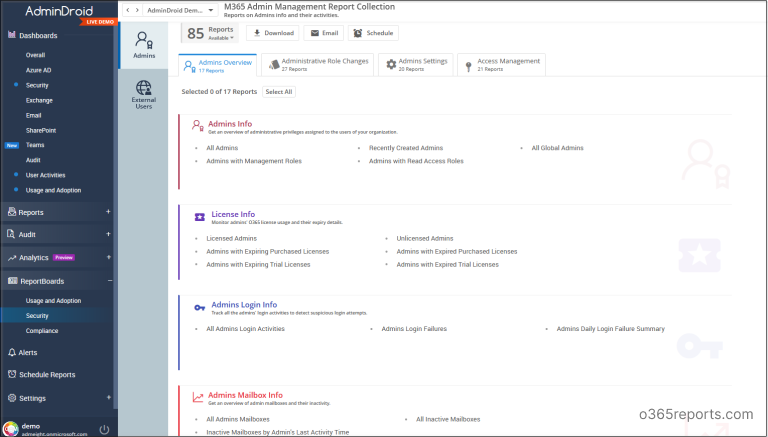Open All Admins Login Activities report
768x437 pixels.
click(245, 329)
